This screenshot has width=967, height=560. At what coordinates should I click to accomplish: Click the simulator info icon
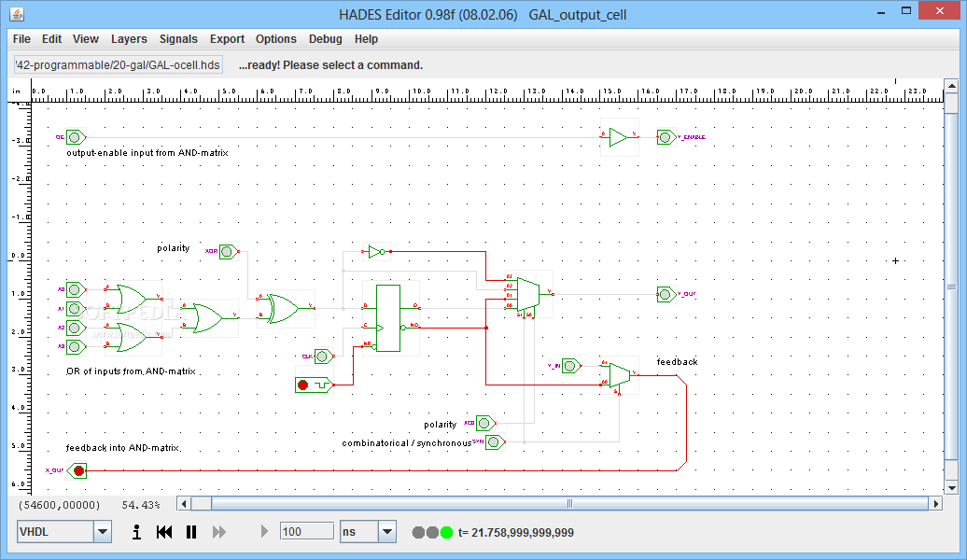[x=136, y=532]
